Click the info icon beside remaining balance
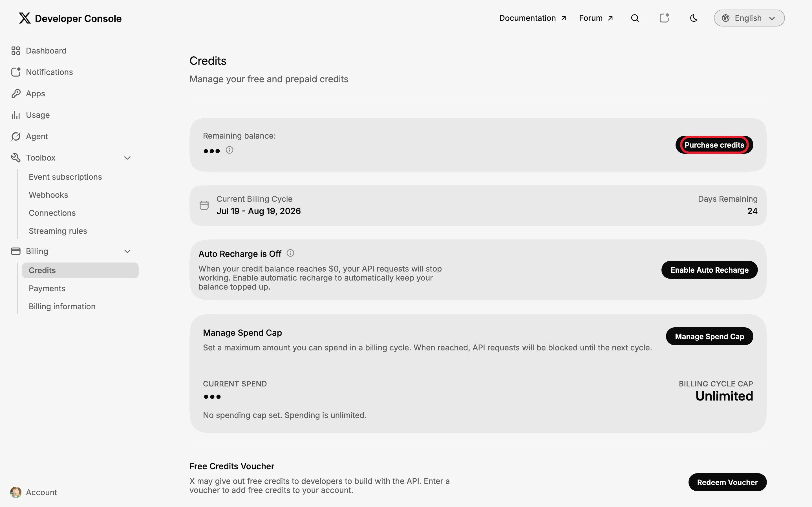The width and height of the screenshot is (812, 507). pyautogui.click(x=229, y=150)
